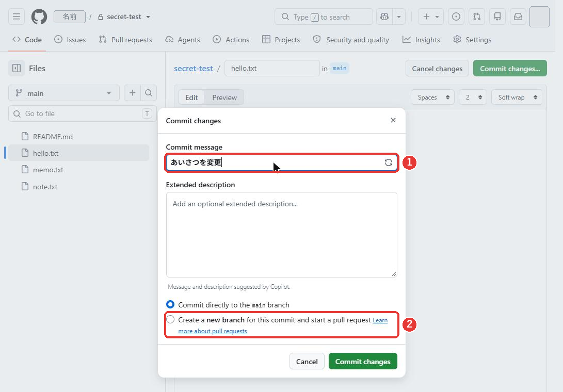View pull requests from the header icon
This screenshot has height=392, width=563.
tap(476, 17)
